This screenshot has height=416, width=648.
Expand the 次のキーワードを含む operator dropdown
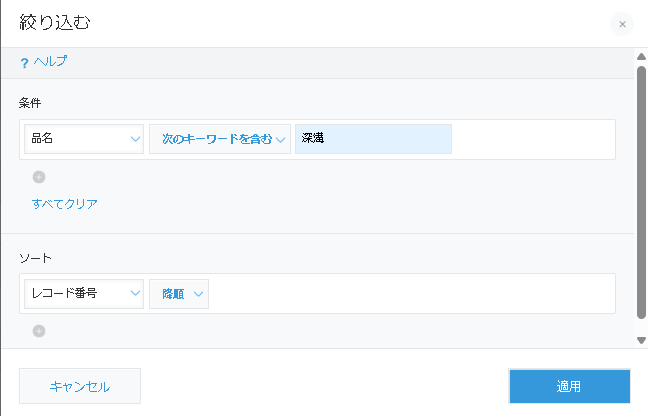219,139
